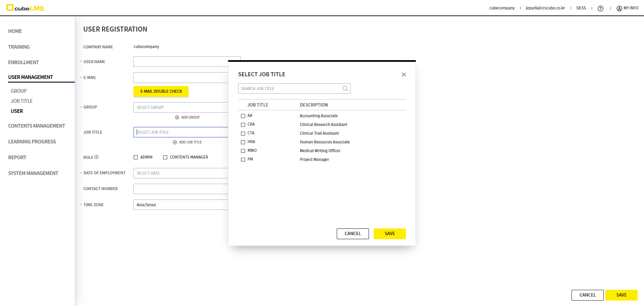Close the Select Job Title dialog
Image resolution: width=644 pixels, height=306 pixels.
coord(404,75)
